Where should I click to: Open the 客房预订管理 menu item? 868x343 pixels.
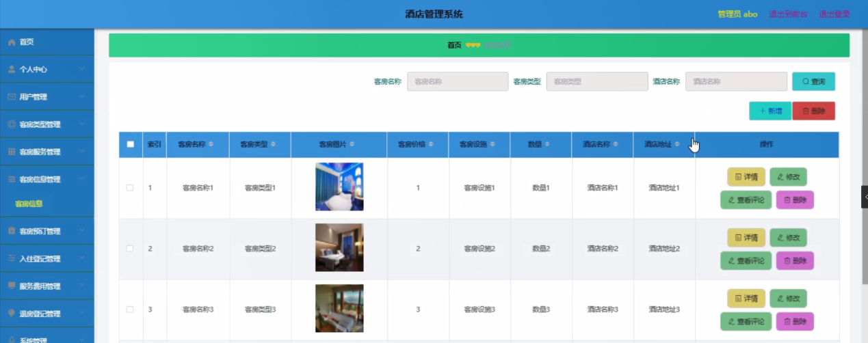coord(47,231)
